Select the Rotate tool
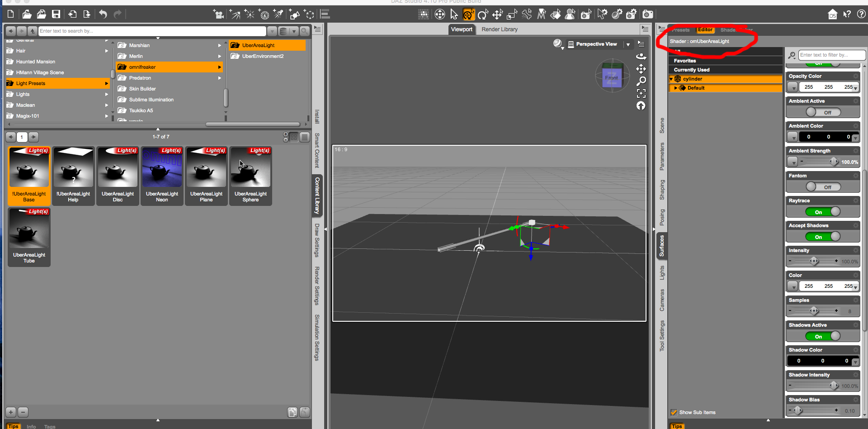868x429 pixels. [x=483, y=14]
